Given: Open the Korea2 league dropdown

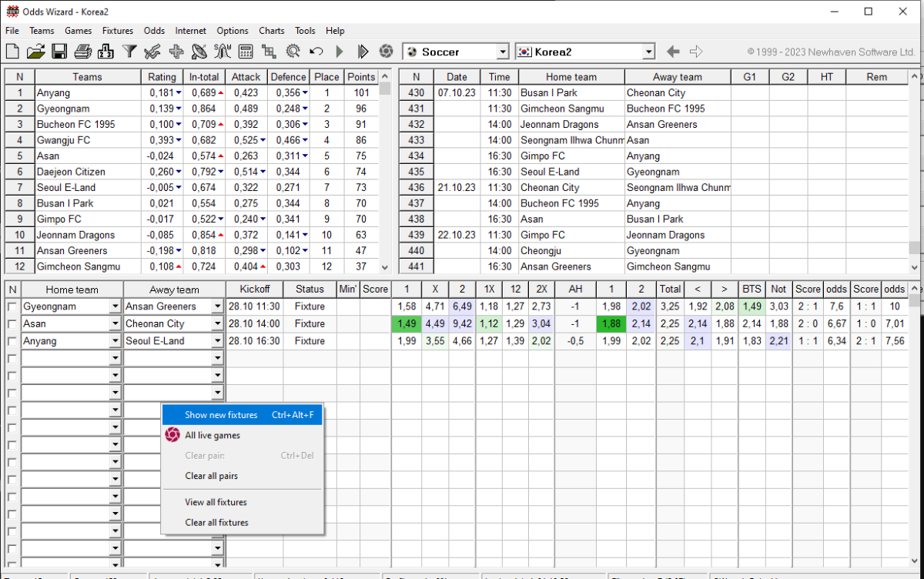Looking at the screenshot, I should tap(648, 52).
